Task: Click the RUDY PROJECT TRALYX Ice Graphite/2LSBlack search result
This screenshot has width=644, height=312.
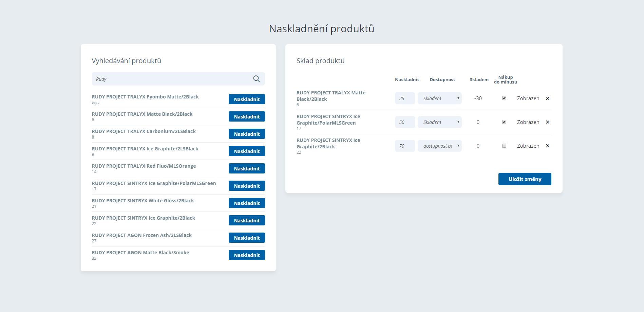Action: [145, 149]
